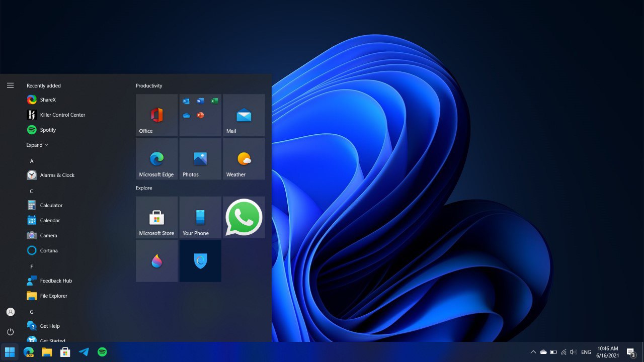
Task: Click the Office tile
Action: tap(156, 115)
